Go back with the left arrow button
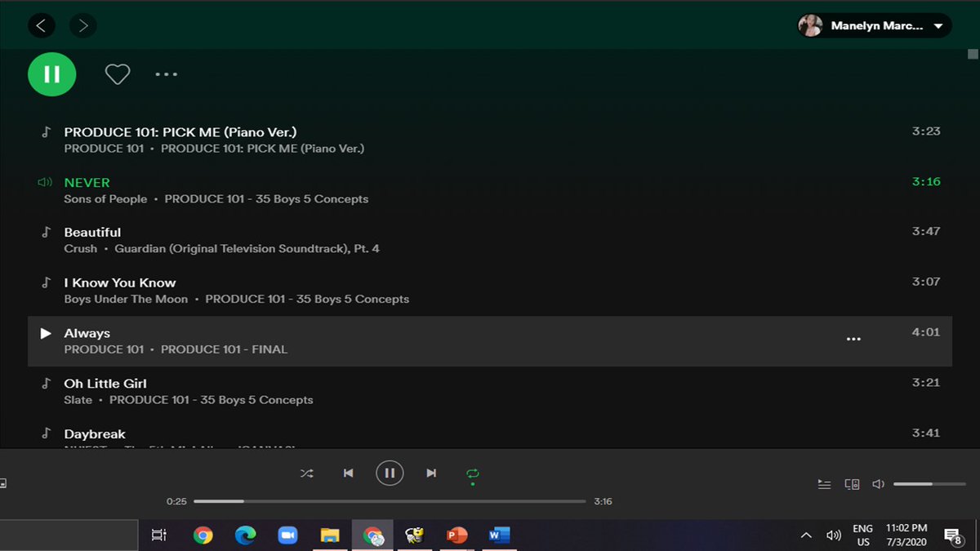The width and height of the screenshot is (980, 551). tap(42, 26)
